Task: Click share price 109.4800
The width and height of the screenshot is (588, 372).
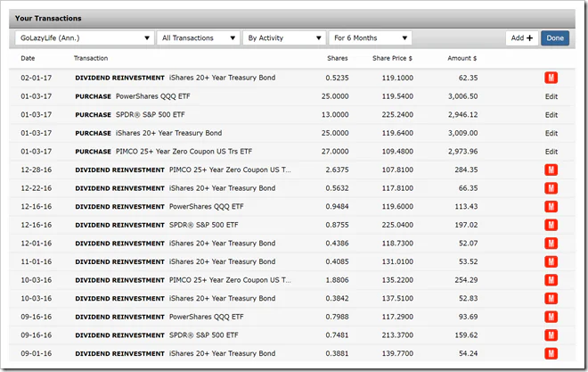Action: point(397,152)
